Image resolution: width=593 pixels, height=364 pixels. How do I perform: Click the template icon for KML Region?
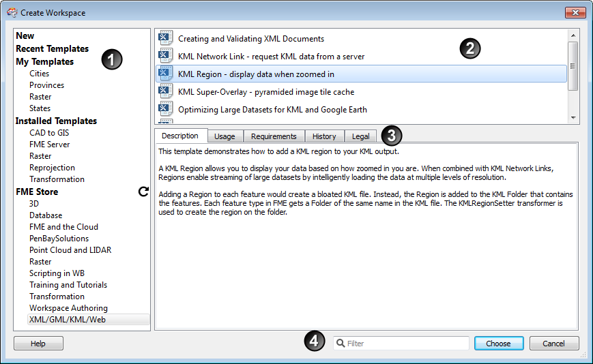tap(166, 74)
